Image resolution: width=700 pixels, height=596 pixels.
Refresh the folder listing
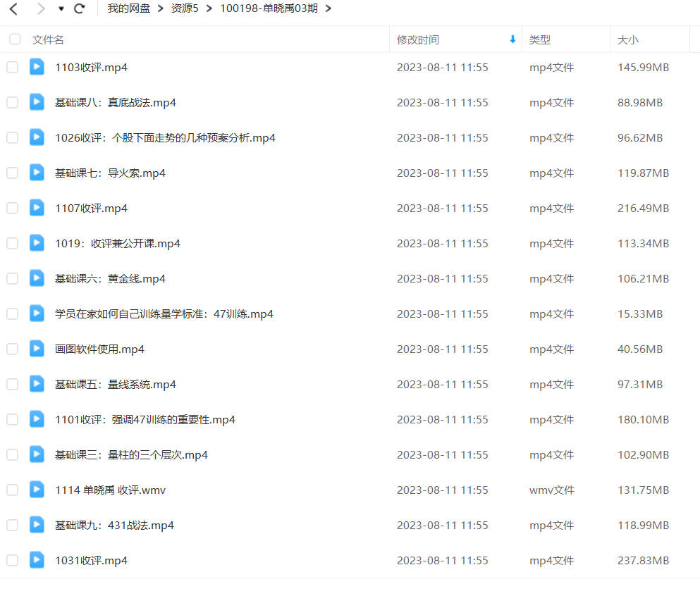tap(80, 8)
